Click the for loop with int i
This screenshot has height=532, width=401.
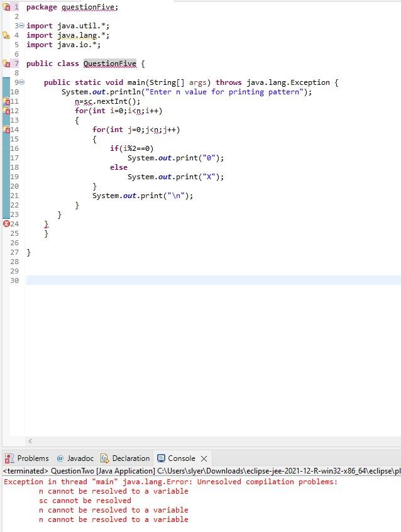tap(118, 111)
